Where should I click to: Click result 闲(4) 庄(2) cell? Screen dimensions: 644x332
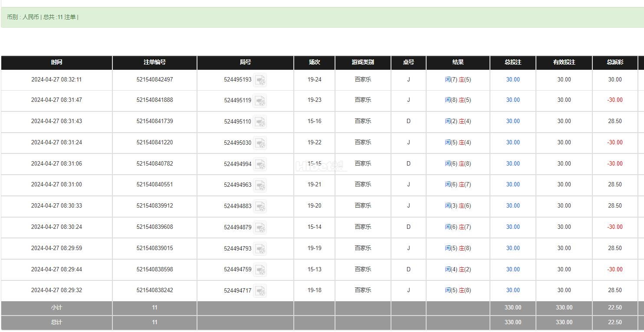pos(458,269)
